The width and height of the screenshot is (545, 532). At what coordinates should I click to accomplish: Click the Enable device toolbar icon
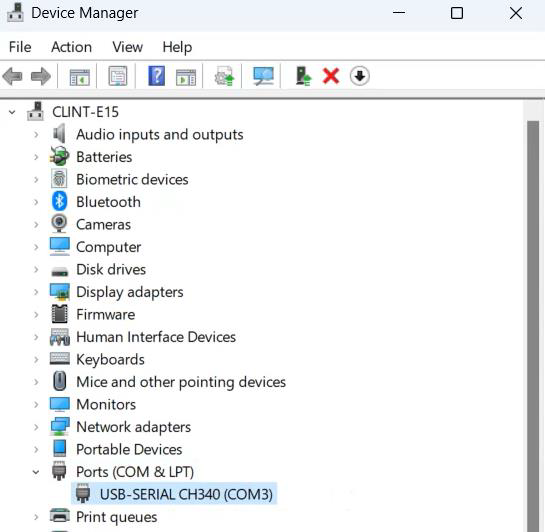pos(303,76)
